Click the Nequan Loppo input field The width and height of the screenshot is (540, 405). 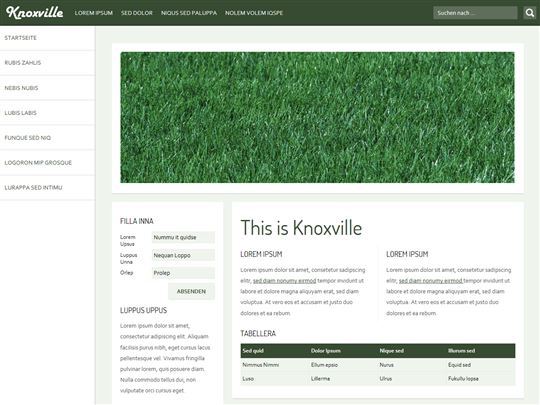click(x=183, y=255)
